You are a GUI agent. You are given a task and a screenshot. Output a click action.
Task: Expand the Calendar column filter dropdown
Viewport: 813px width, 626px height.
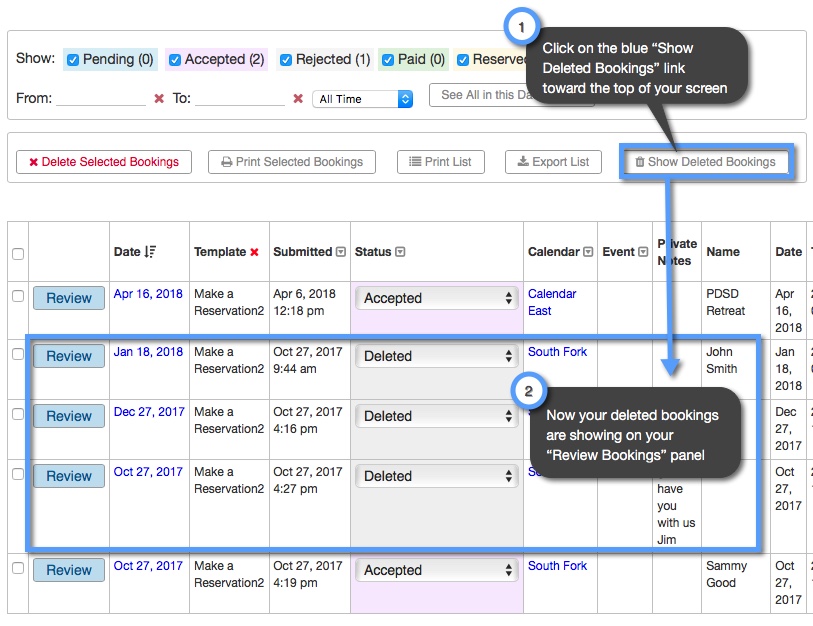coord(587,250)
